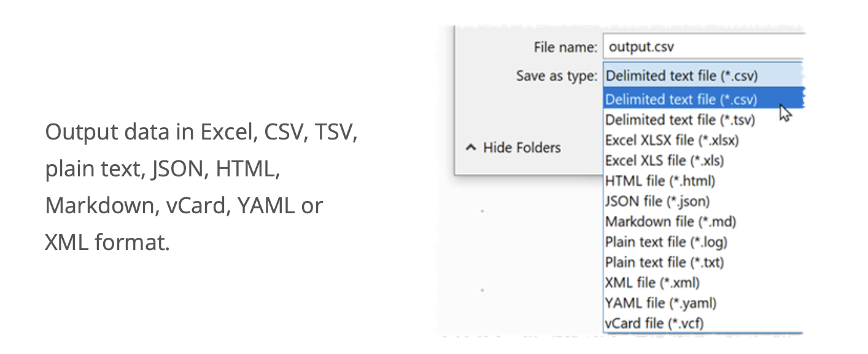Pick JSON file (*.json) from the list
Screen dimensions: 868x354
click(657, 201)
